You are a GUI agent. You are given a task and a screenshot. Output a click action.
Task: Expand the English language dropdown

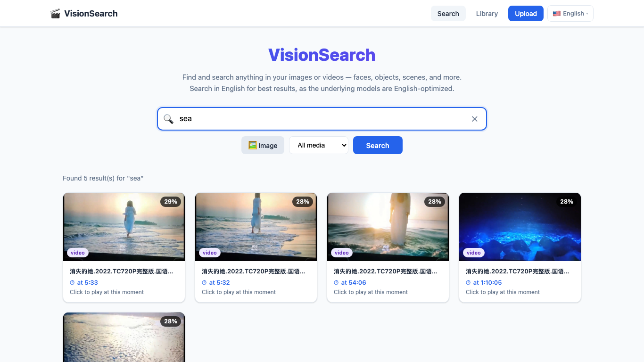point(570,13)
